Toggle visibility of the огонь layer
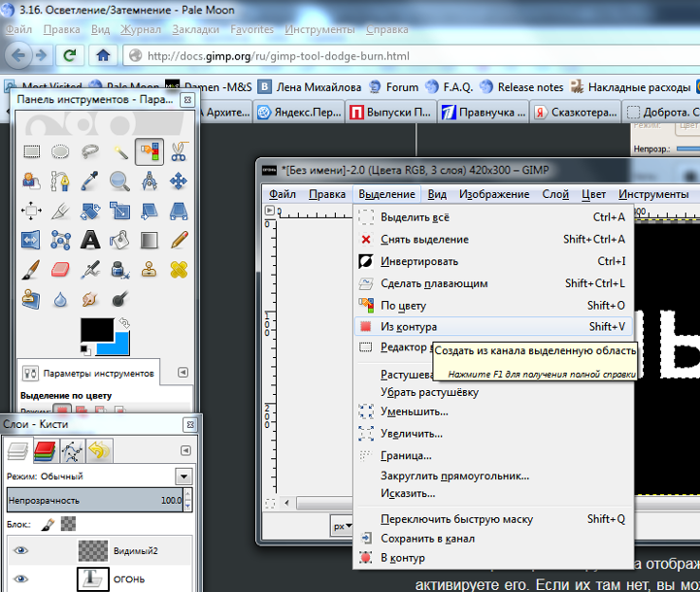This screenshot has height=592, width=700. point(20,579)
